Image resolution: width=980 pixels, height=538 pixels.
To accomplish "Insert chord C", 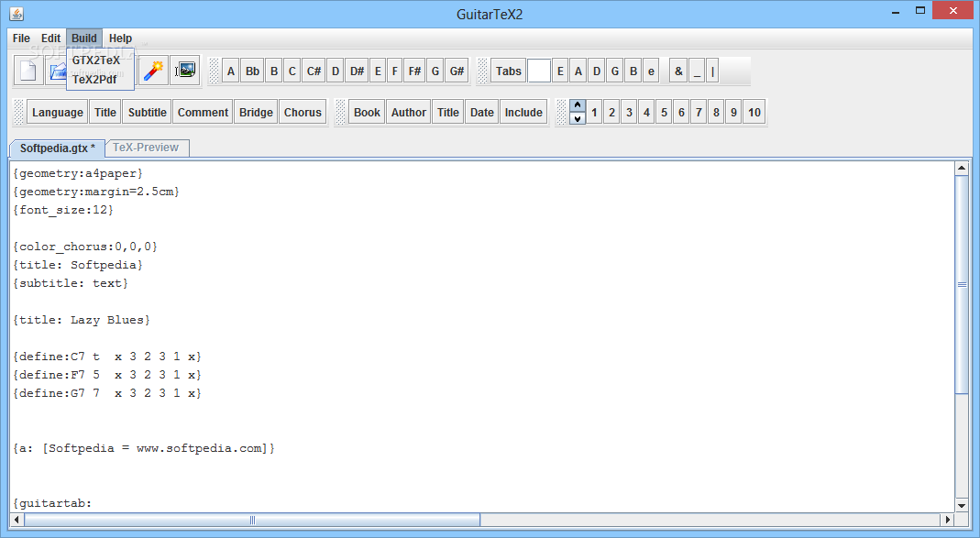I will (x=292, y=71).
